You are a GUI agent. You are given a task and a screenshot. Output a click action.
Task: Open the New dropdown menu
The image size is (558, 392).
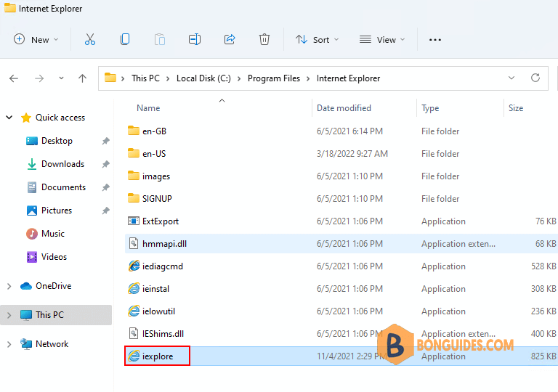[36, 39]
